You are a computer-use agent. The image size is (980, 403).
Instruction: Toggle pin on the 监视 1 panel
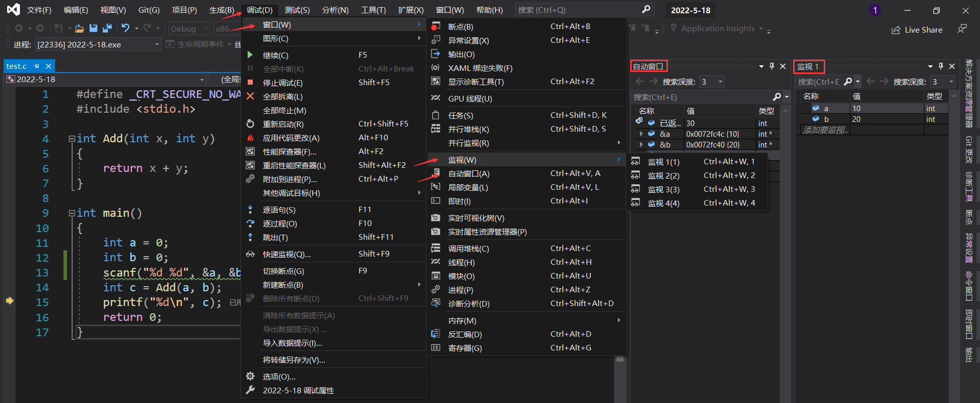tap(941, 66)
